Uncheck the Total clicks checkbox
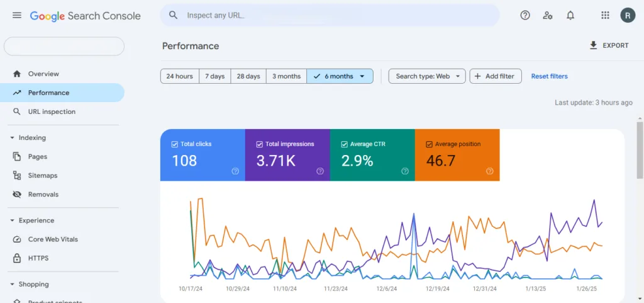 175,144
